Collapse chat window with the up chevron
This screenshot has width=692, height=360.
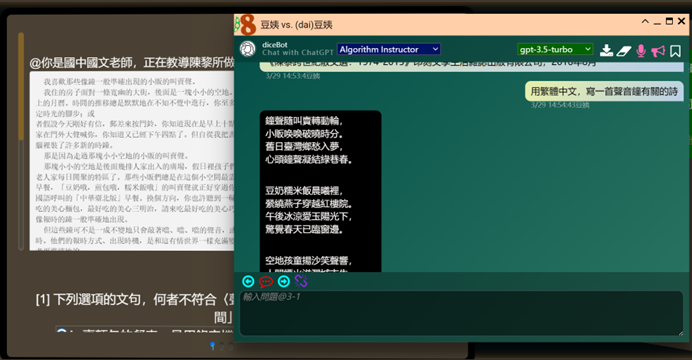[x=645, y=21]
